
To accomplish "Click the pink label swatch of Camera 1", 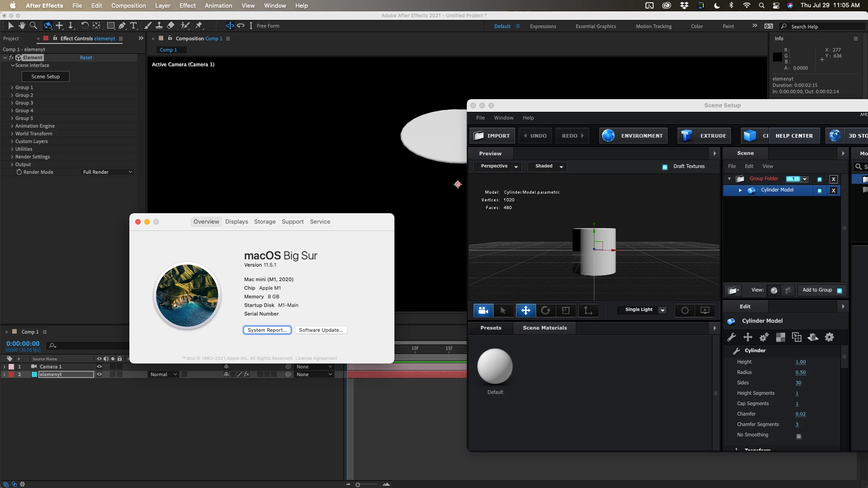I will (x=11, y=367).
